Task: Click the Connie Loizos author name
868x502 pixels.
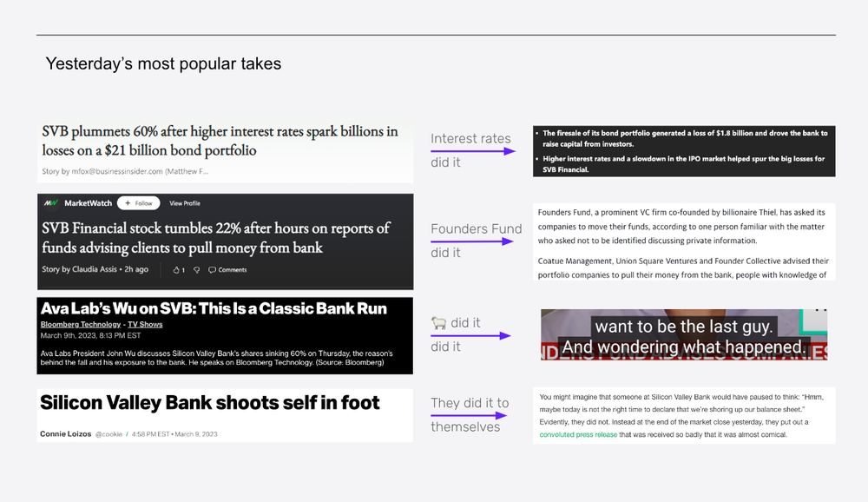Action: coord(65,434)
